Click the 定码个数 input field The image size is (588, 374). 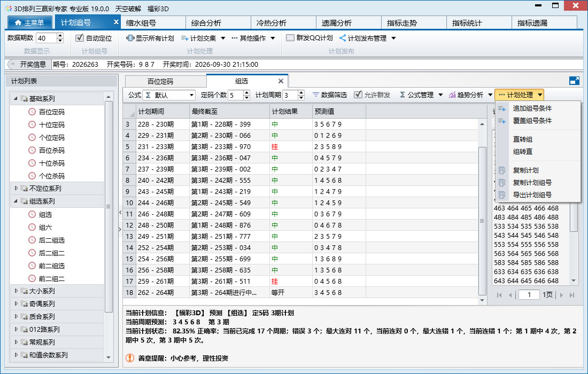tap(236, 95)
